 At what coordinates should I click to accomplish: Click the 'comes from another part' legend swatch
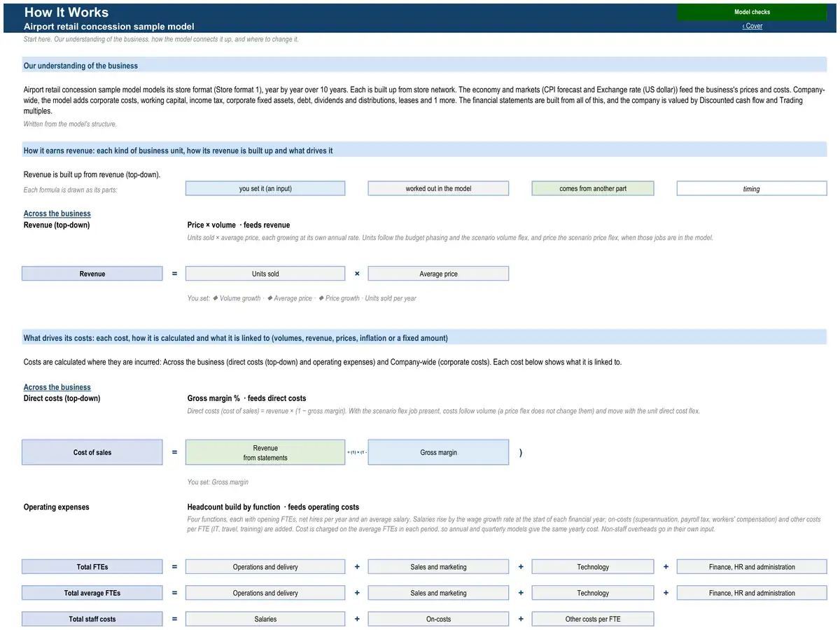pos(593,188)
